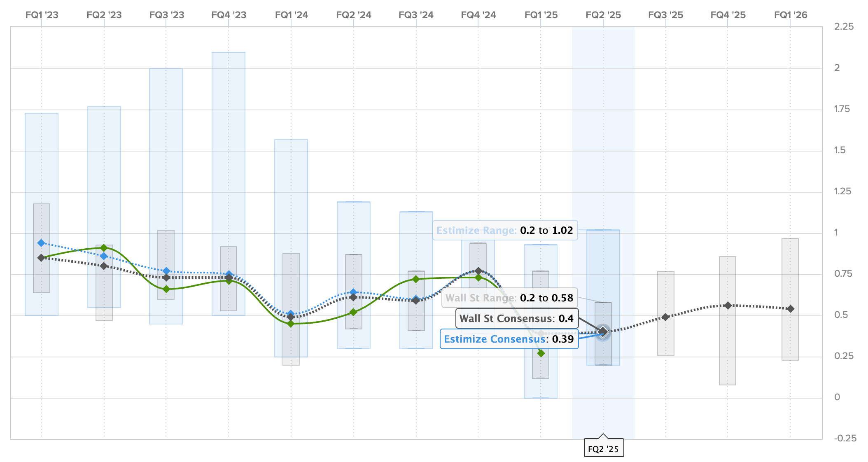Expand details on the FQ2 '25 callout tag
Viewport: 868px width, 462px height.
pos(603,448)
